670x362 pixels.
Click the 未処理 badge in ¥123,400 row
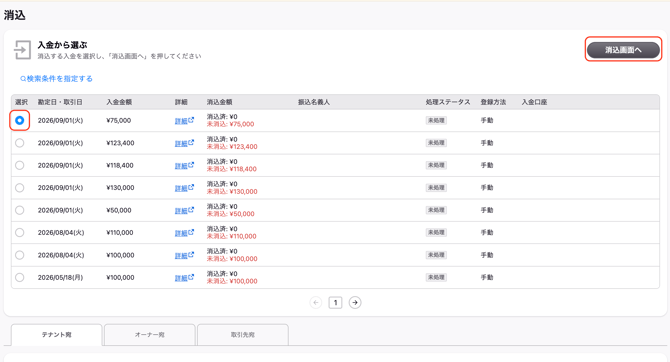436,143
